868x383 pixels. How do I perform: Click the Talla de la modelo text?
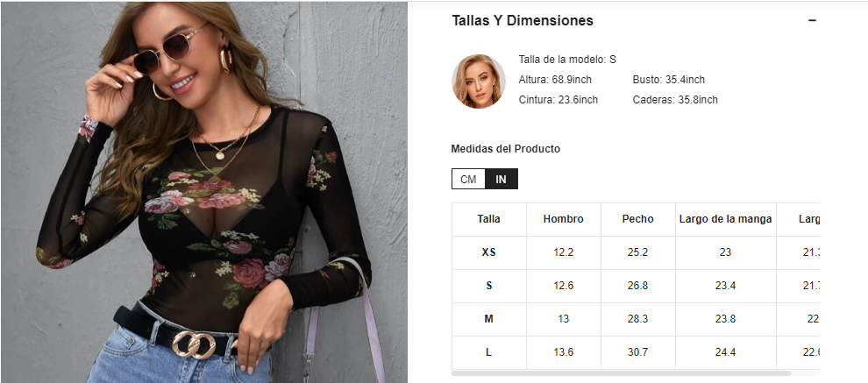(x=567, y=60)
